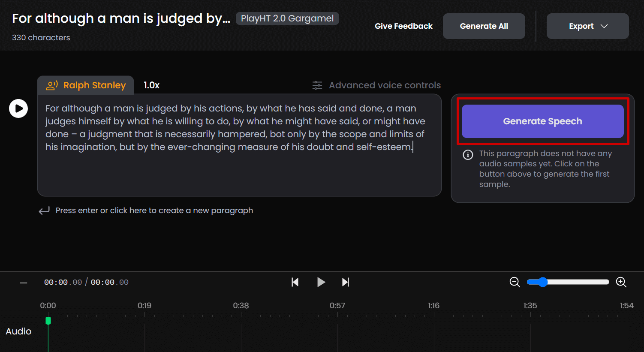
Task: Click the Generate Speech button
Action: click(542, 121)
